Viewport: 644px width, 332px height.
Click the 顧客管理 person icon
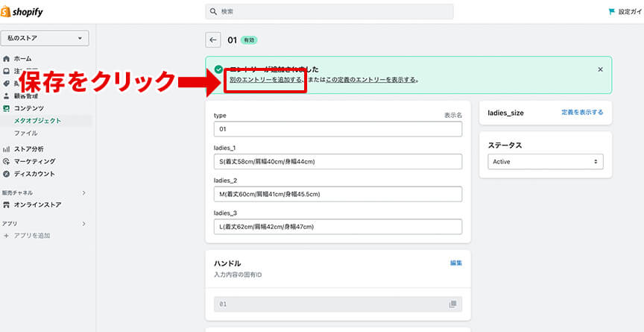coord(6,96)
